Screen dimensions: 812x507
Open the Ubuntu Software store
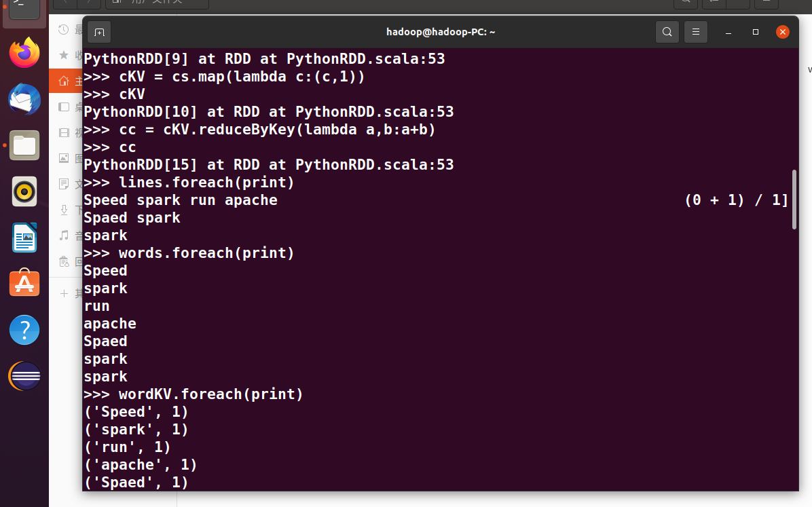[x=24, y=284]
